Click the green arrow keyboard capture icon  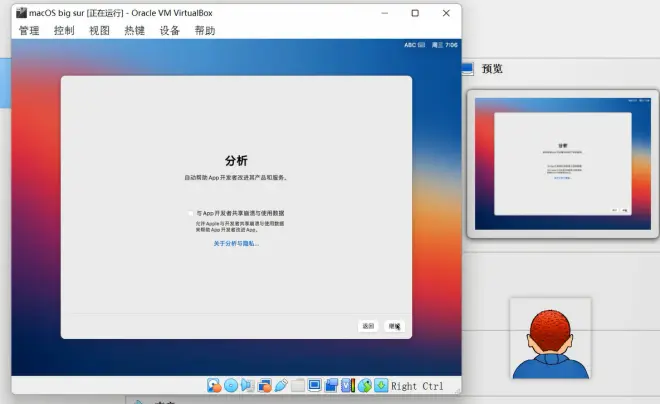point(381,385)
